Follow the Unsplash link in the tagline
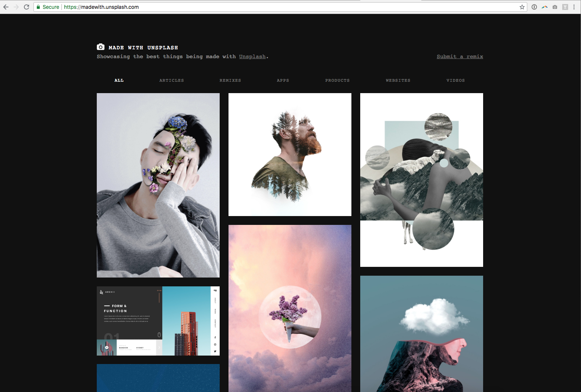The width and height of the screenshot is (581, 392). (x=252, y=56)
